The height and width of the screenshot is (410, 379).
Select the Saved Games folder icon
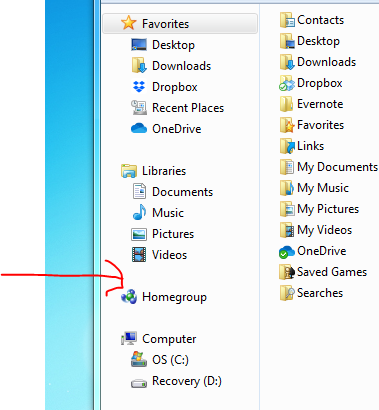pos(287,272)
